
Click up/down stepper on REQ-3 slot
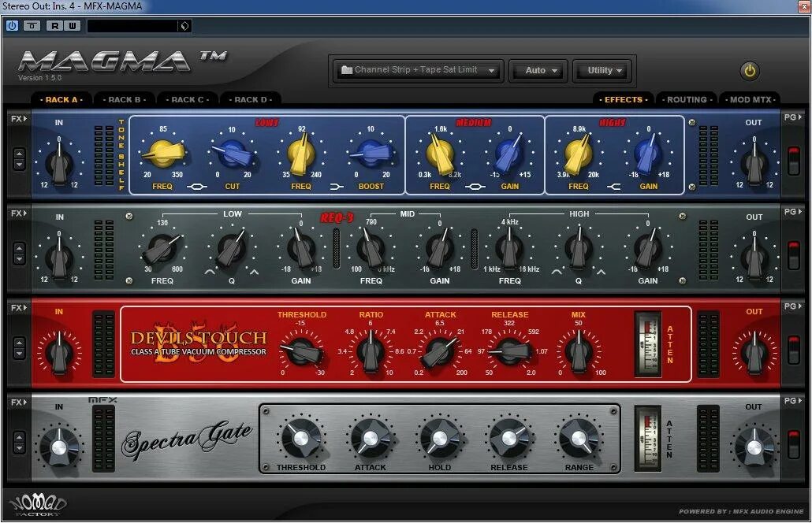click(x=19, y=254)
